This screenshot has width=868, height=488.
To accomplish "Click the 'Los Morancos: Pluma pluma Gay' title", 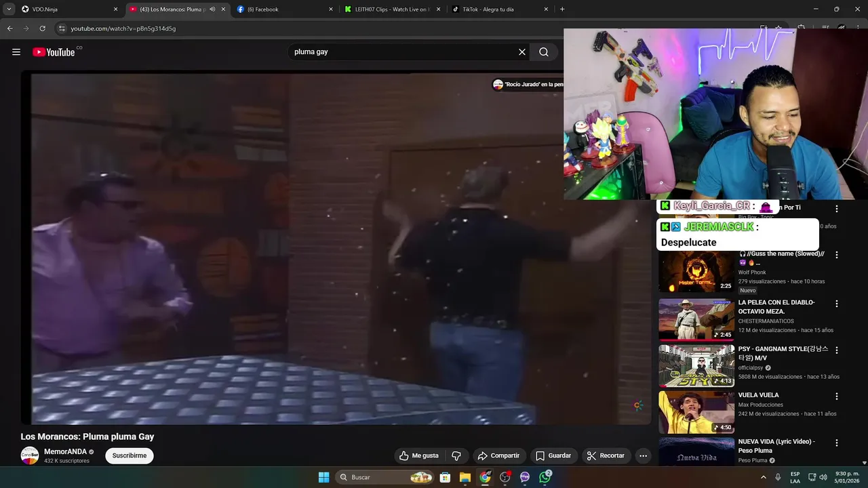I will click(87, 436).
